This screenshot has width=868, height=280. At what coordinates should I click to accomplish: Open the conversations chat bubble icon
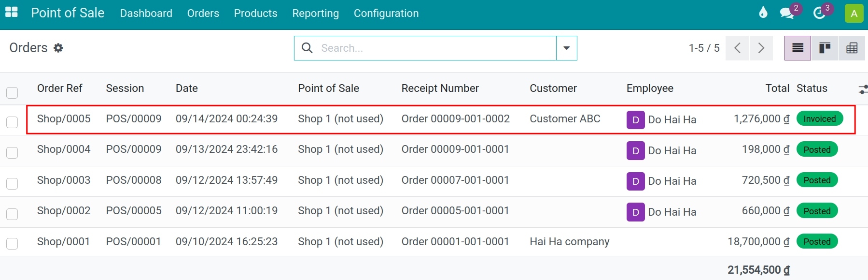[x=787, y=13]
